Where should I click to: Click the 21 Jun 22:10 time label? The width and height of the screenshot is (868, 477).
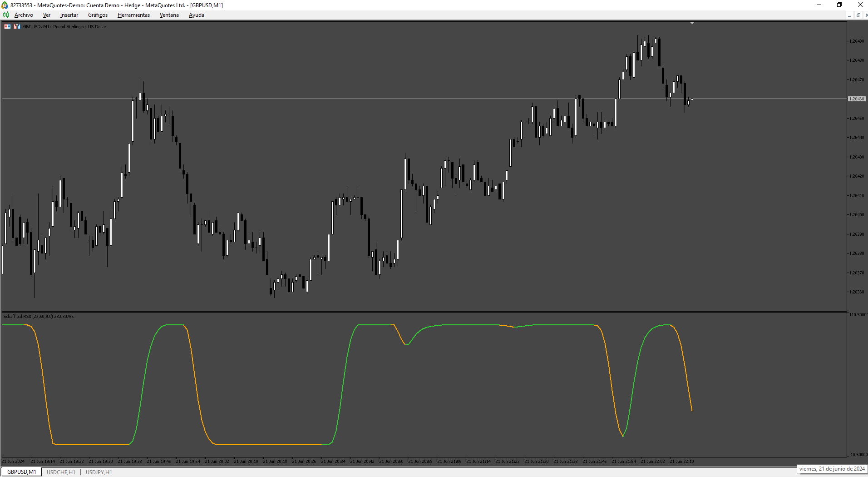682,462
